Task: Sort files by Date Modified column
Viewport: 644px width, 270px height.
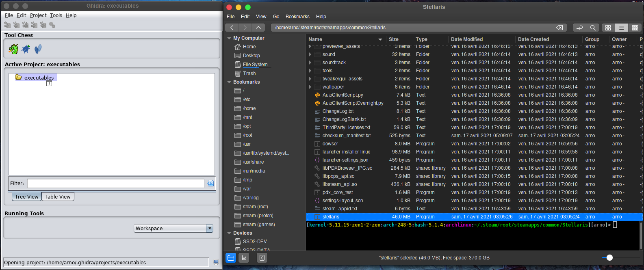Action: point(481,39)
